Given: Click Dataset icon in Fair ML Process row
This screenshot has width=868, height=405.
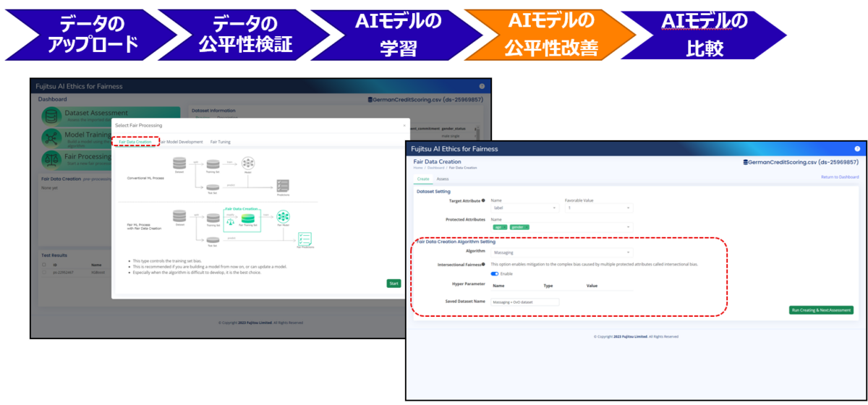Looking at the screenshot, I should 179,217.
